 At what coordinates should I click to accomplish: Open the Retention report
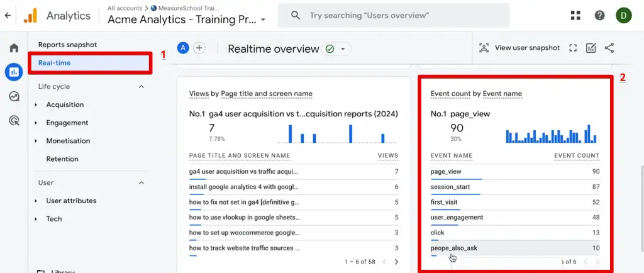pyautogui.click(x=62, y=159)
